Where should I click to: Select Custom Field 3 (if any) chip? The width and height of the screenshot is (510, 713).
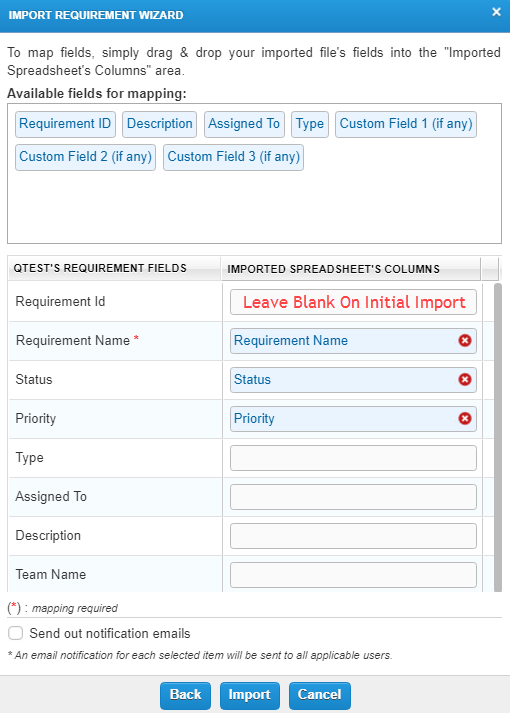pos(234,157)
